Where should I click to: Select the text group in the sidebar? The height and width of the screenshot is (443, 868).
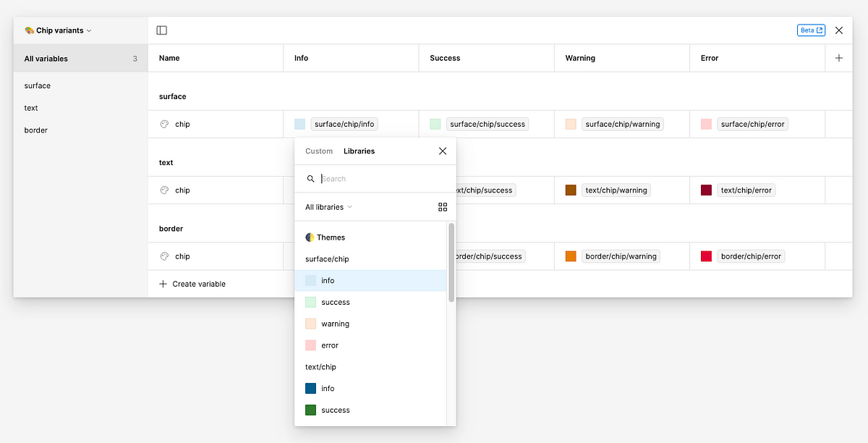tap(30, 108)
